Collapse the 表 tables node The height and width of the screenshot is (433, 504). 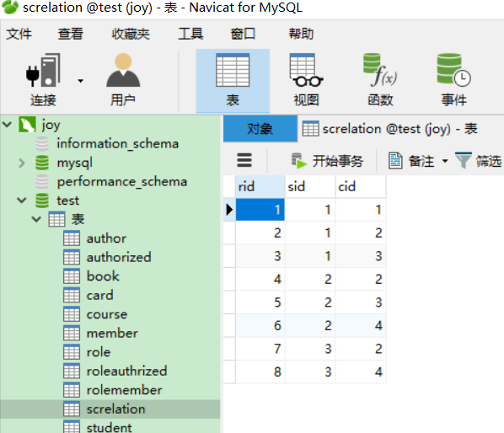pos(36,219)
